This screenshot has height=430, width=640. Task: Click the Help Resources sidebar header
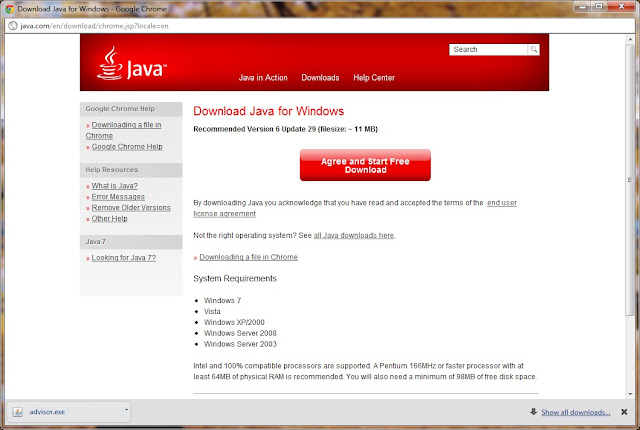[x=131, y=170]
